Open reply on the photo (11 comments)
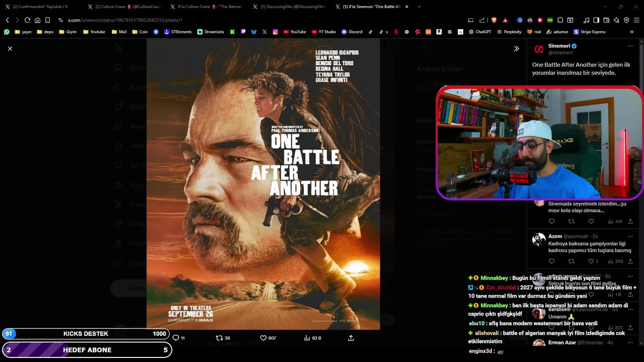 tap(179, 338)
